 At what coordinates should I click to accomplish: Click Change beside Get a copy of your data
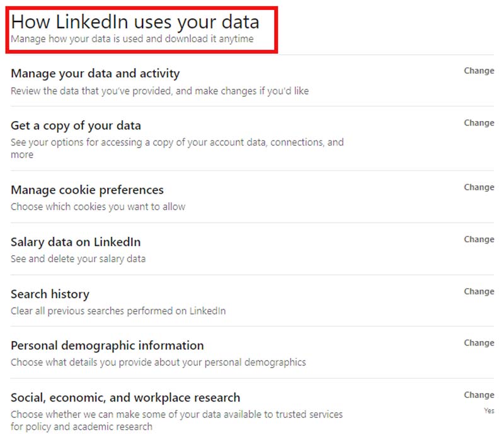479,123
